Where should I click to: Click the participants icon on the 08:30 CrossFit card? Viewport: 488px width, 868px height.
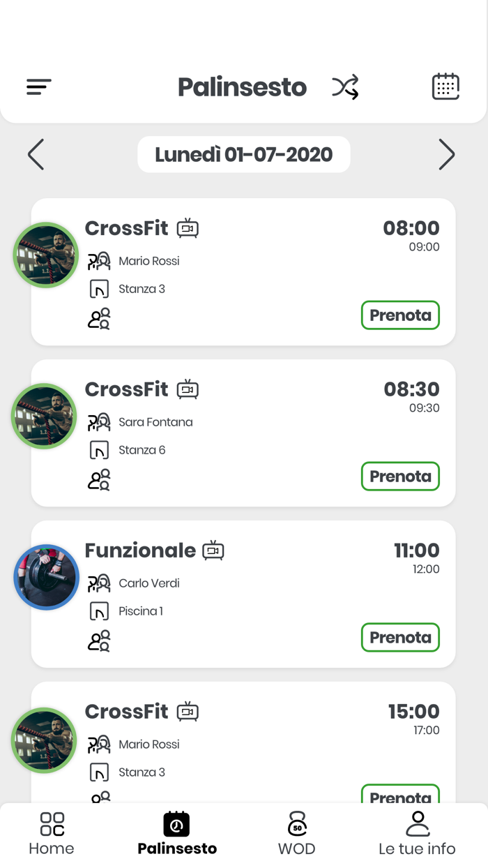[99, 479]
